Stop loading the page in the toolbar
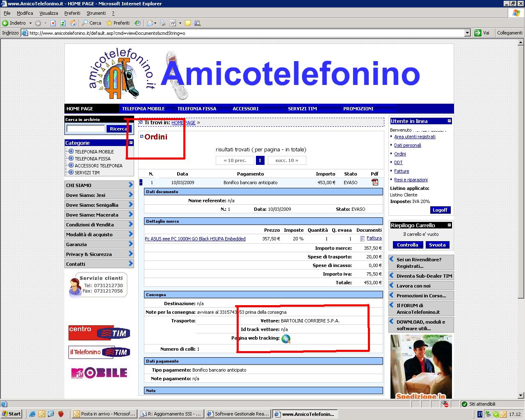 coord(53,23)
